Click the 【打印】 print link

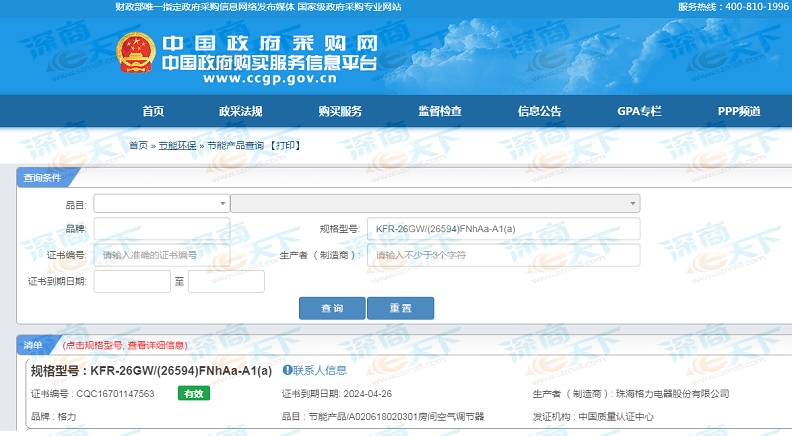pos(285,146)
